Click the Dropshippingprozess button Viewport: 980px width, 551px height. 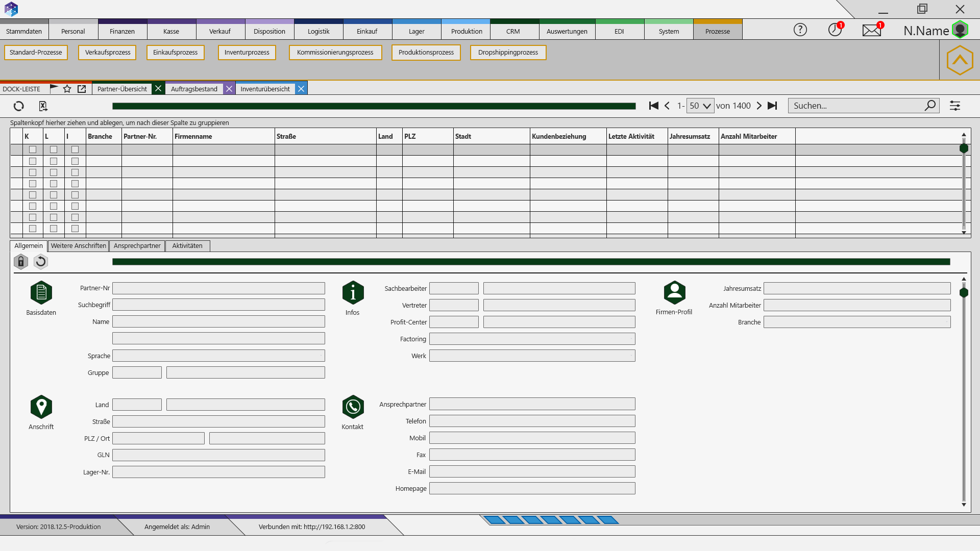(508, 53)
